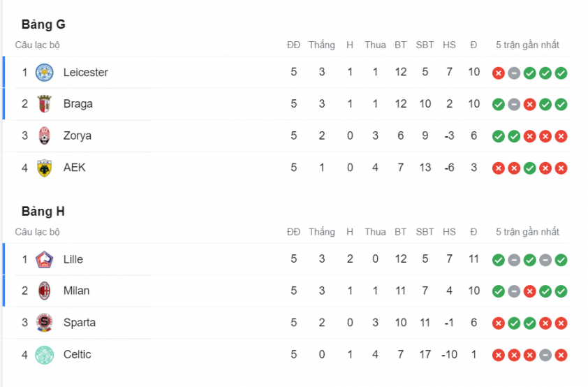Click the Milan club crest
This screenshot has height=387, width=588.
(44, 291)
